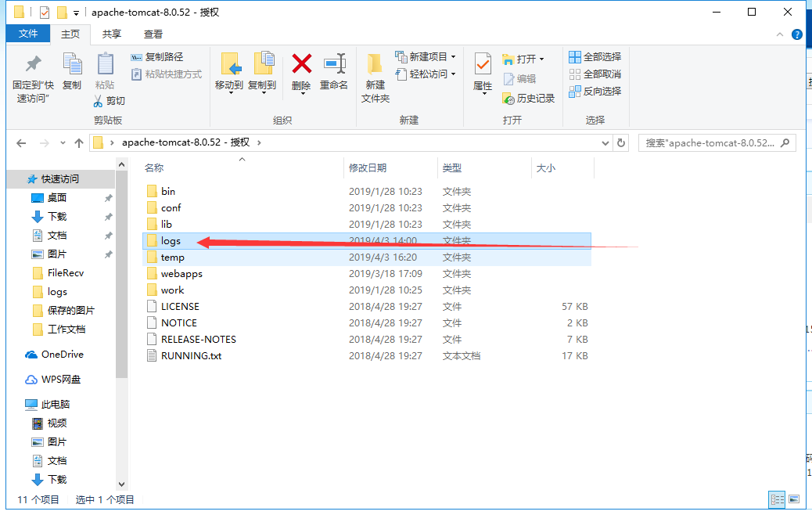Screen dimensions: 812x515
Task: Select the LICENSE file
Action: 367,307
